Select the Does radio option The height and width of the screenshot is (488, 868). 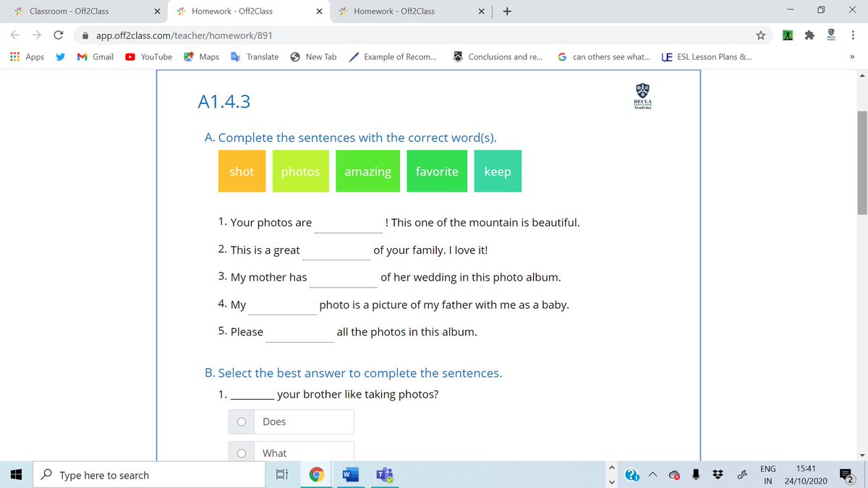click(241, 421)
